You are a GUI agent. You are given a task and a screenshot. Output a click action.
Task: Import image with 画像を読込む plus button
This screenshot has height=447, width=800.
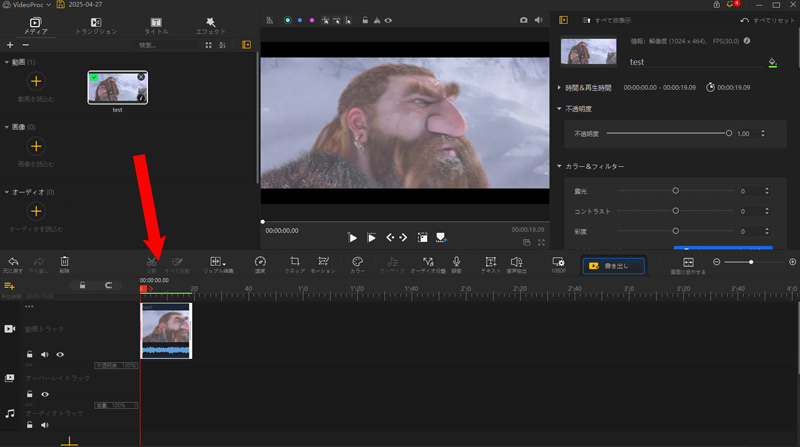point(36,146)
